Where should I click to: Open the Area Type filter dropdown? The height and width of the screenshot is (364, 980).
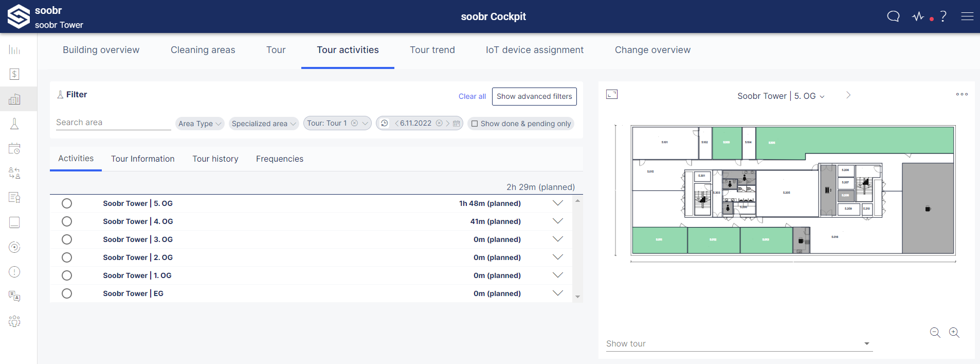click(x=200, y=124)
